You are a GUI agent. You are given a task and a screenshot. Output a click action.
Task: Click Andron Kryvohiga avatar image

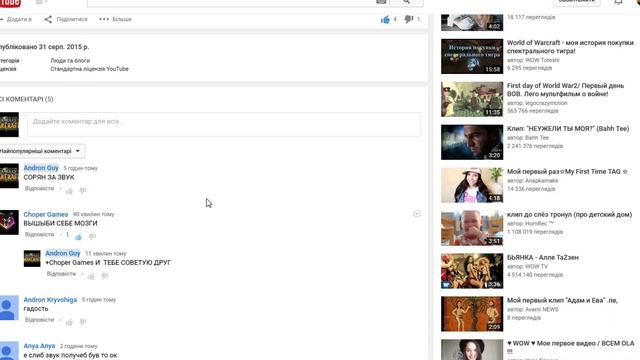click(x=9, y=308)
